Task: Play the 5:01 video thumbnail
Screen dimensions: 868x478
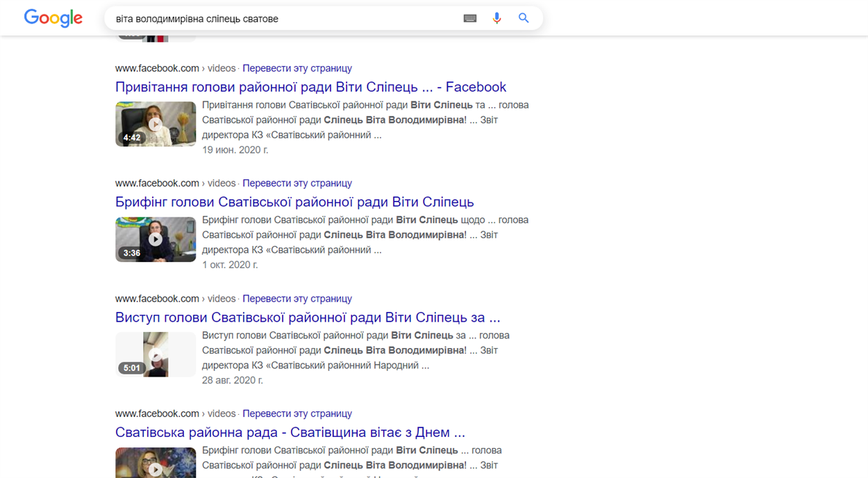Action: tap(156, 354)
